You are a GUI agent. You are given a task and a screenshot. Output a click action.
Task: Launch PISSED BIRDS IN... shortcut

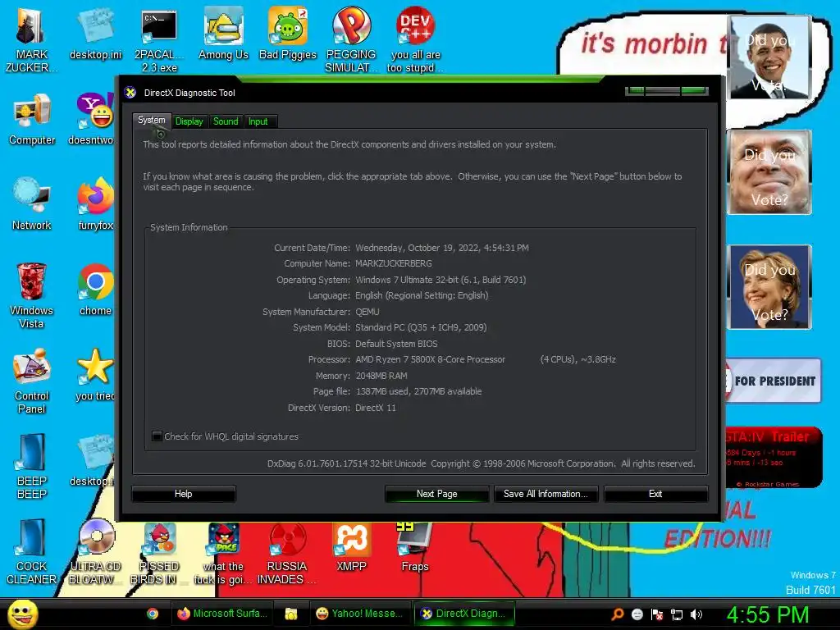point(158,554)
